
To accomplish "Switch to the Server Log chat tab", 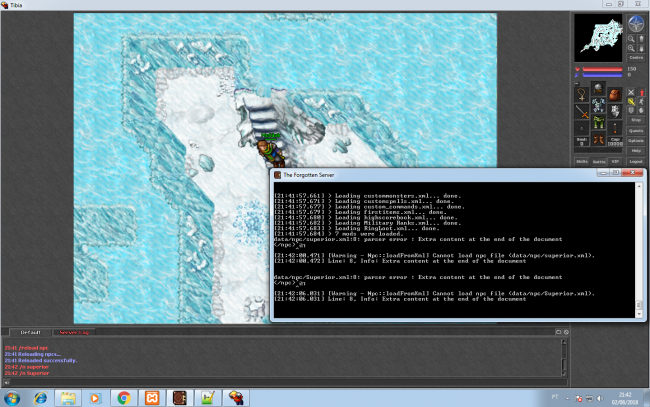I will click(74, 332).
